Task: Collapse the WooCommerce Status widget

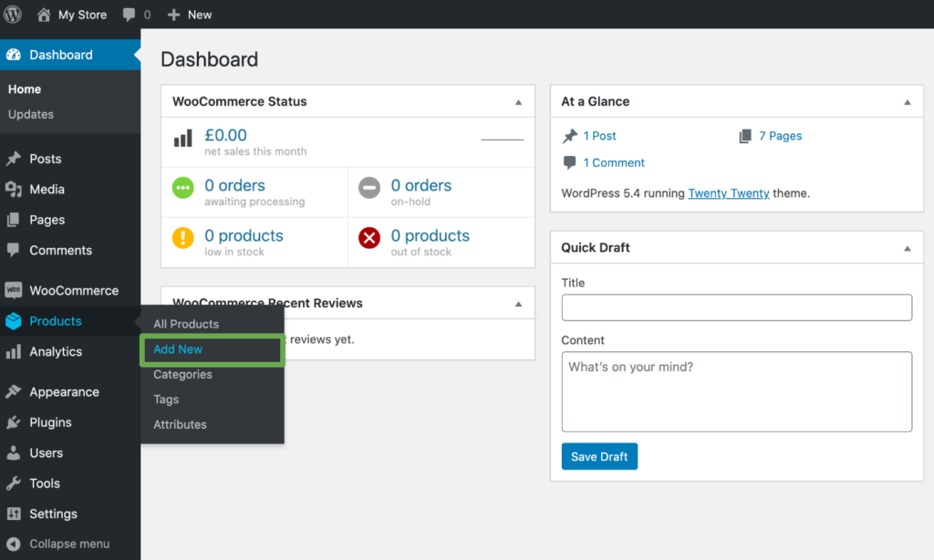Action: [519, 101]
